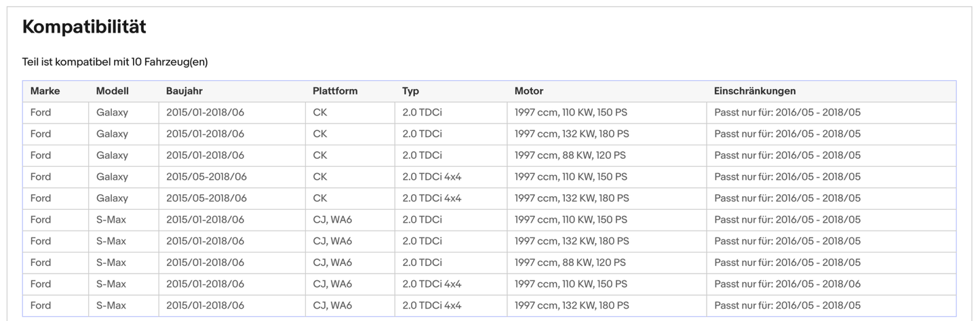The height and width of the screenshot is (321, 980).
Task: Click the Kompatibilität heading
Action: [x=84, y=27]
